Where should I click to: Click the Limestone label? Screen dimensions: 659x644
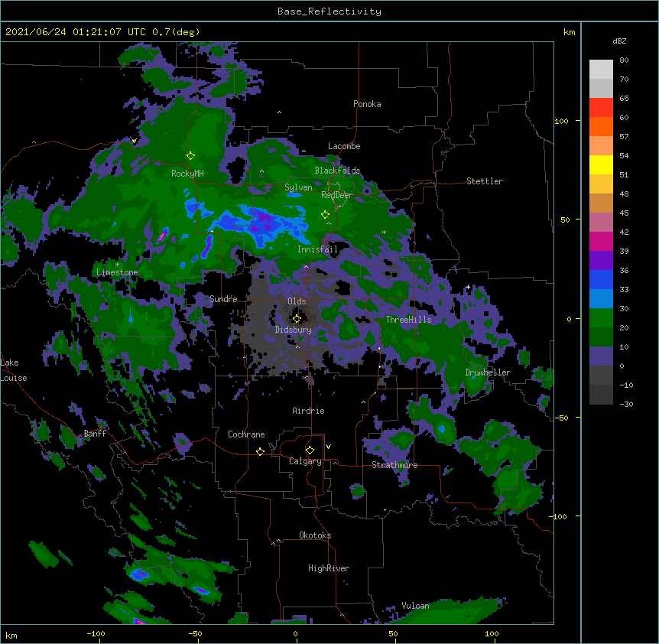[117, 272]
